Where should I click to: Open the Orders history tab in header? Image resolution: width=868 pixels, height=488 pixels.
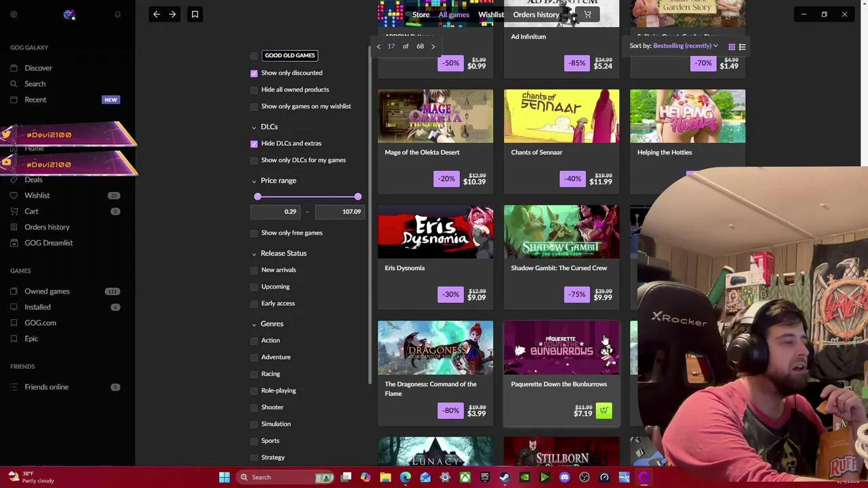click(536, 15)
